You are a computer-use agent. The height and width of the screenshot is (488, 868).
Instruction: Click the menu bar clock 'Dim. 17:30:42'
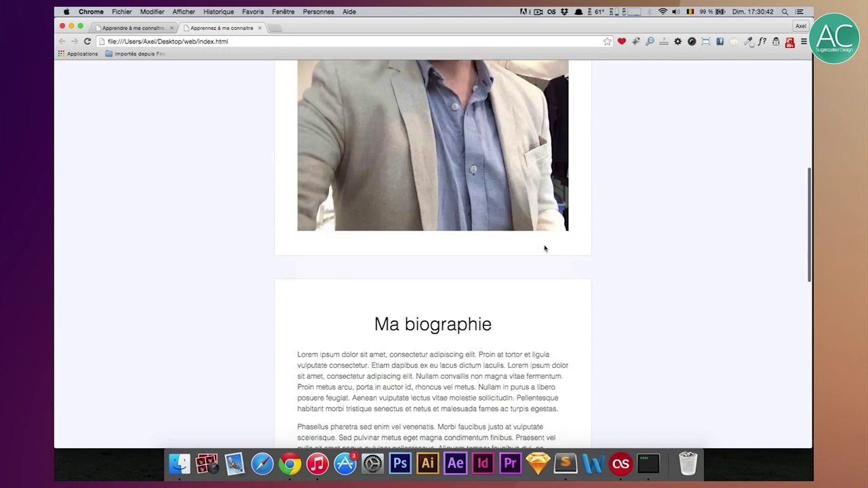point(753,12)
